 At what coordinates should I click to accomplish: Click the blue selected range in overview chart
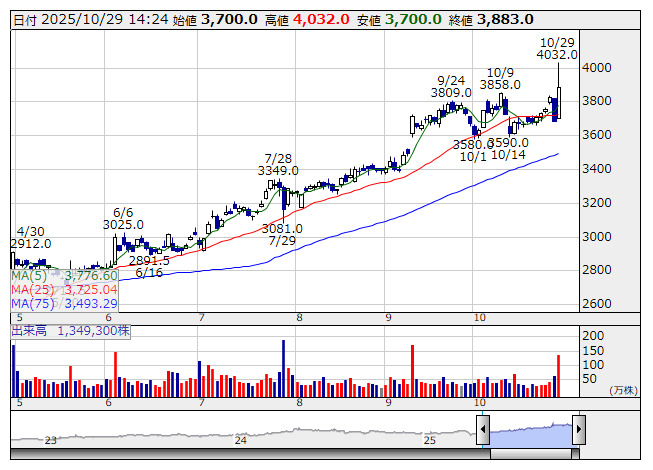pos(531,435)
